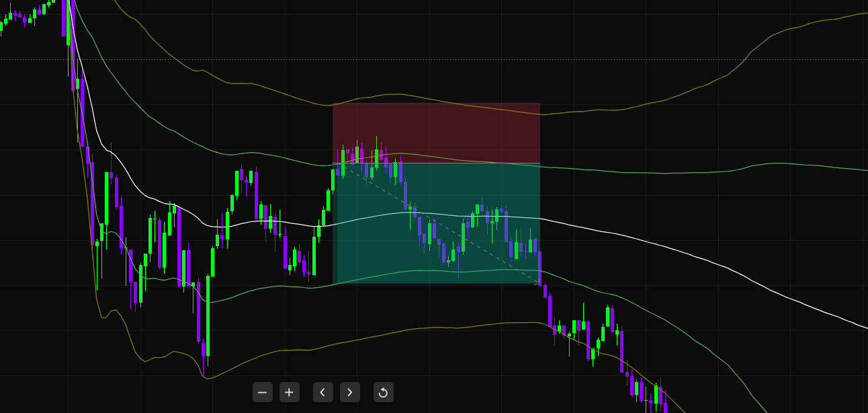
Task: Select the green profit target zone
Action: pyautogui.click(x=436, y=223)
